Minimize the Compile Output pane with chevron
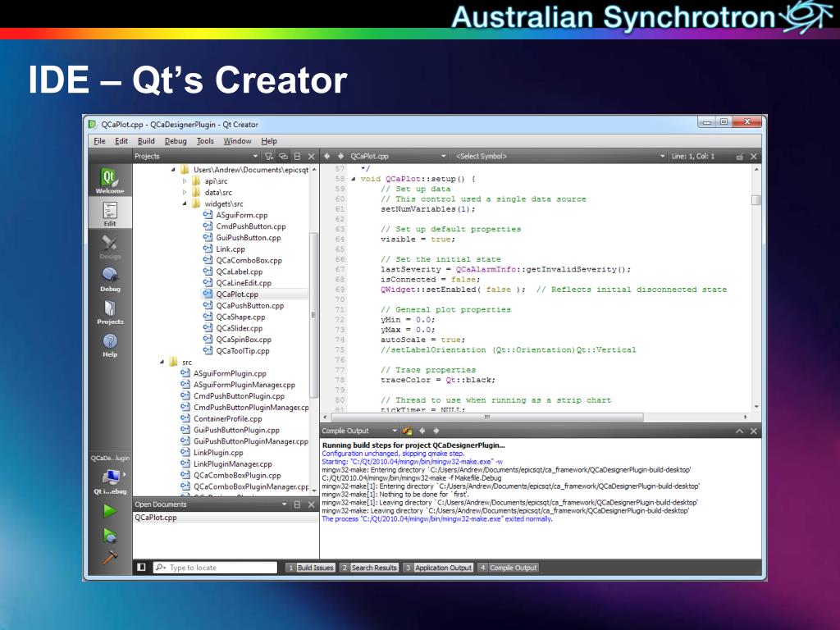Viewport: 840px width, 630px height. pos(739,431)
